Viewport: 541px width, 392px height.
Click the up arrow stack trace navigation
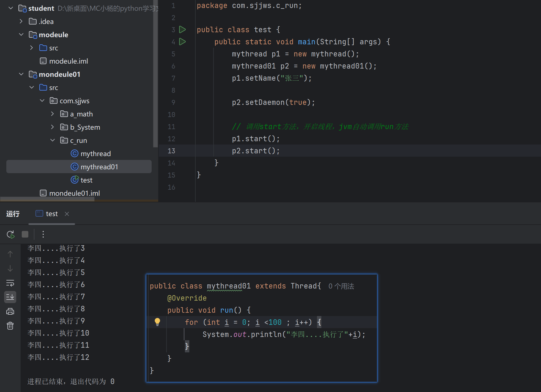[x=10, y=254]
